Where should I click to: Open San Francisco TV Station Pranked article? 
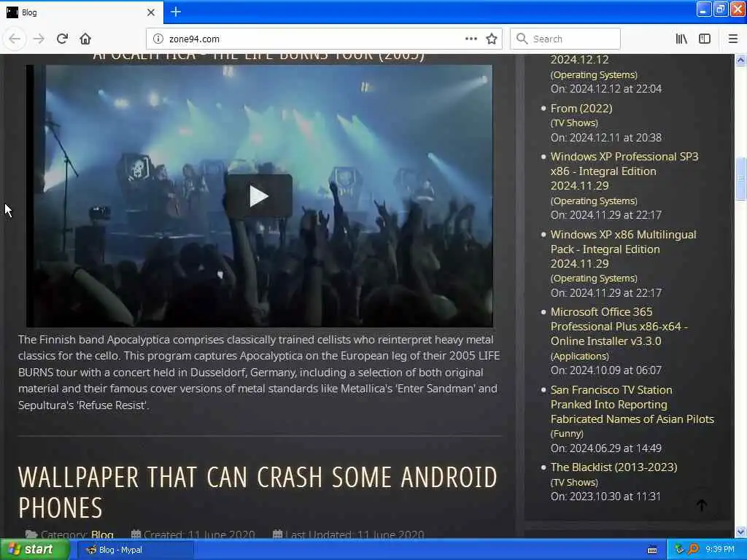[632, 404]
